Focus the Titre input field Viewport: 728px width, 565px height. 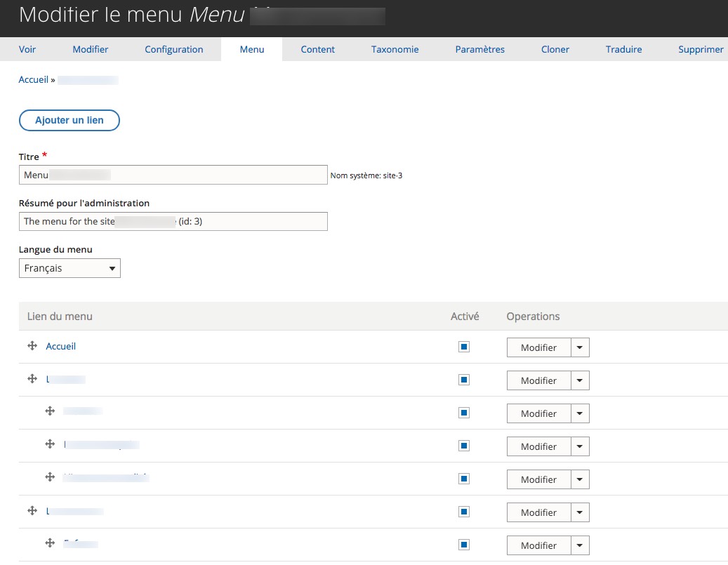point(173,175)
